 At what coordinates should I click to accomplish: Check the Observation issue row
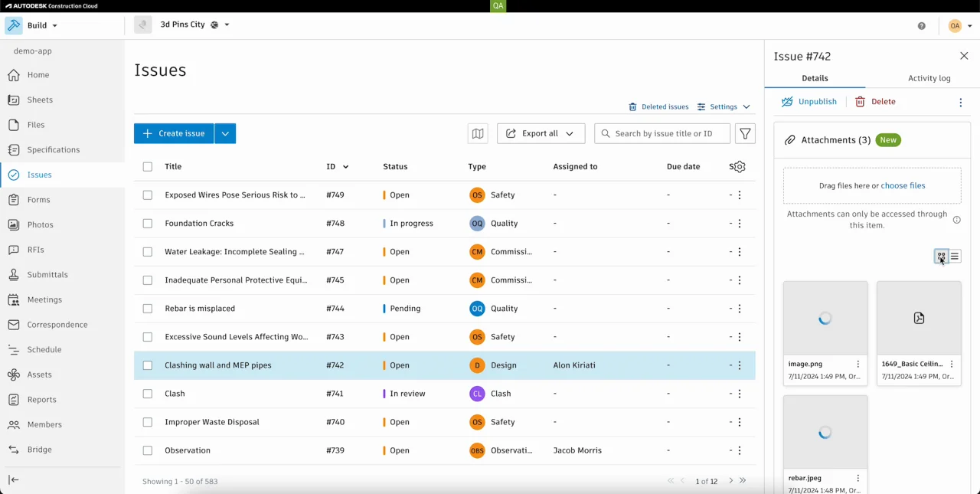(148, 450)
